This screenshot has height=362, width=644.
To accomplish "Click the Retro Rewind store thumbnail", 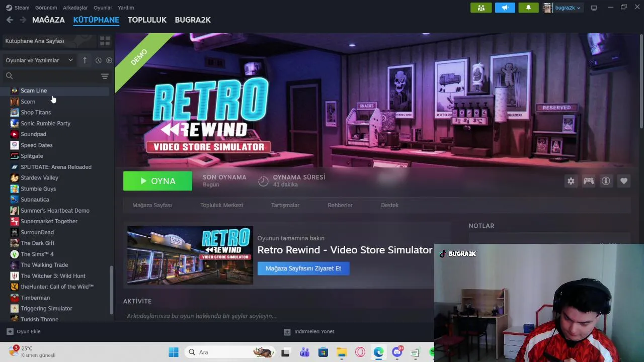I will click(190, 255).
